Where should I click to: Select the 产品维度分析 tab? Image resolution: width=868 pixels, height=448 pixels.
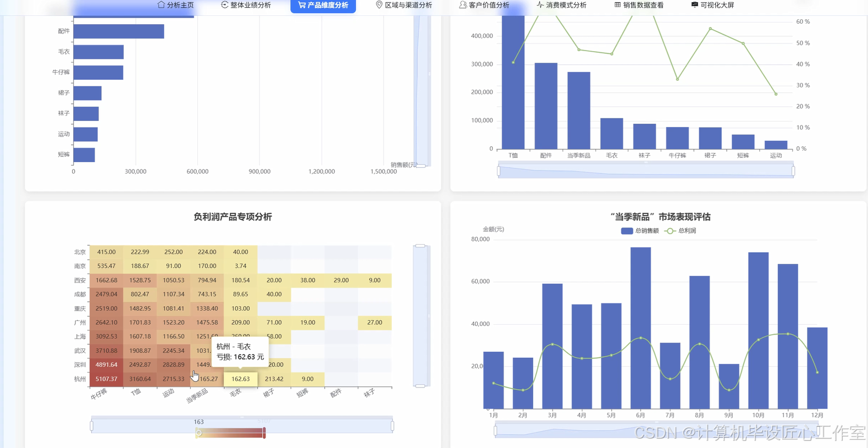(x=323, y=5)
